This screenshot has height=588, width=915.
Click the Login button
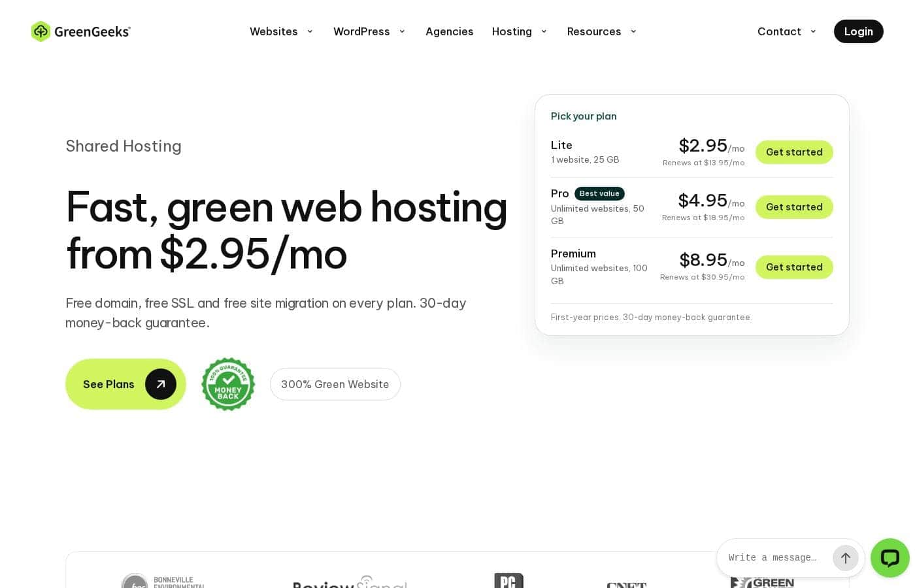(859, 31)
